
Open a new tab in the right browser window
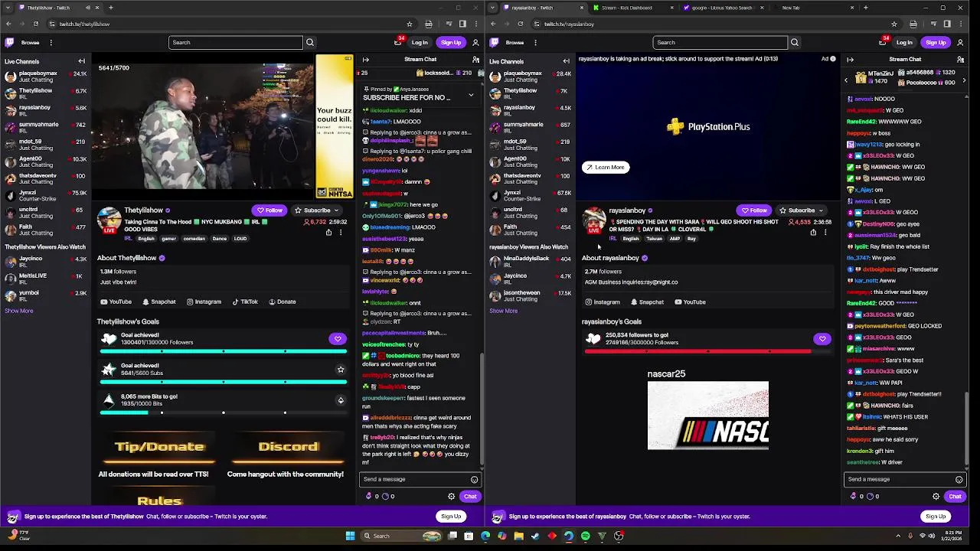pos(865,8)
